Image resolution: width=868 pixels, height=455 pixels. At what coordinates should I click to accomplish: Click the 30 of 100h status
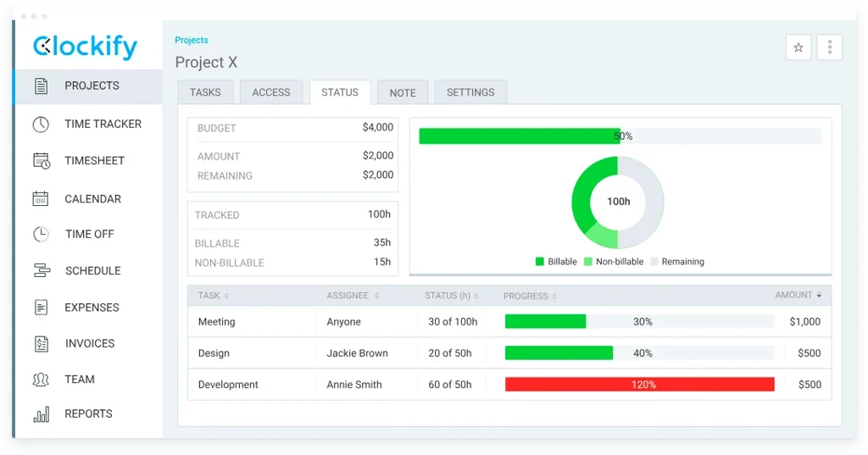pyautogui.click(x=453, y=322)
